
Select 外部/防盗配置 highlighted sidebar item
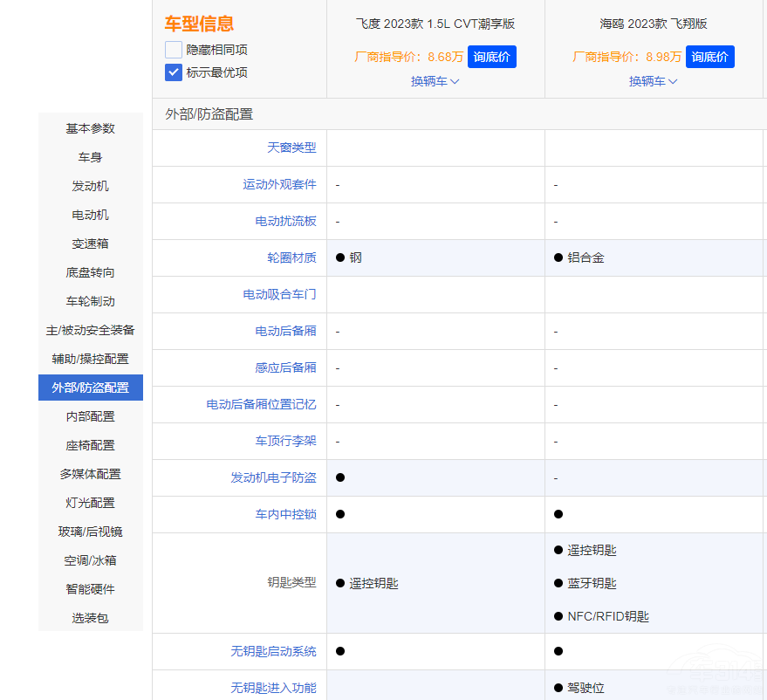[x=91, y=388]
